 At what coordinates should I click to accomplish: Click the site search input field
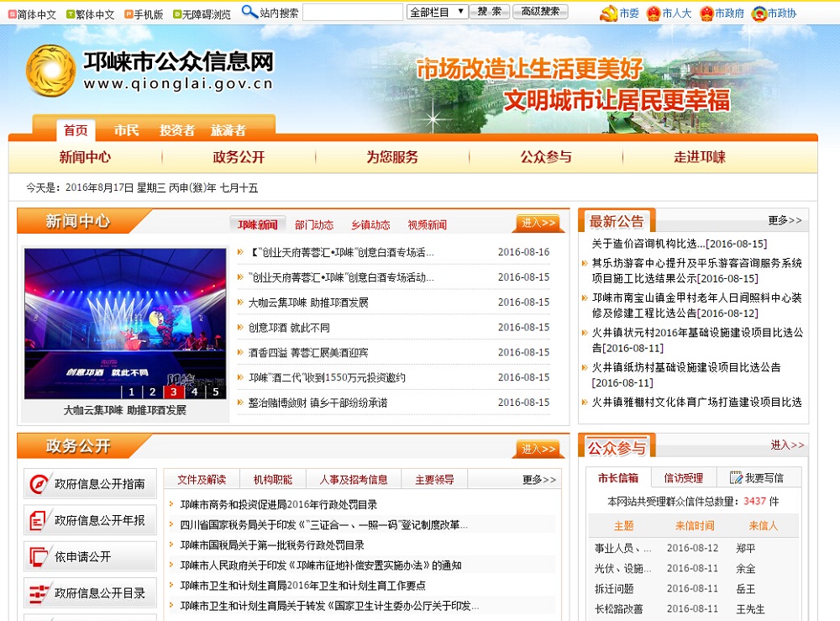coord(353,12)
